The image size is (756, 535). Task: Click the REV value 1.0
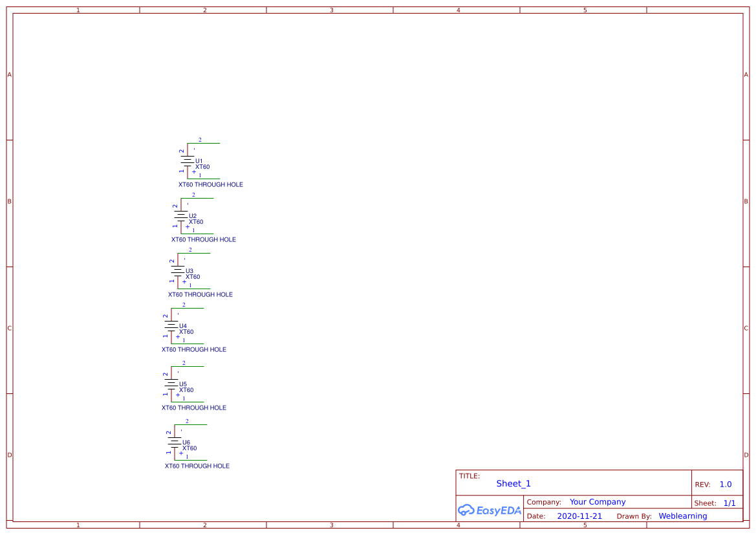pos(725,483)
